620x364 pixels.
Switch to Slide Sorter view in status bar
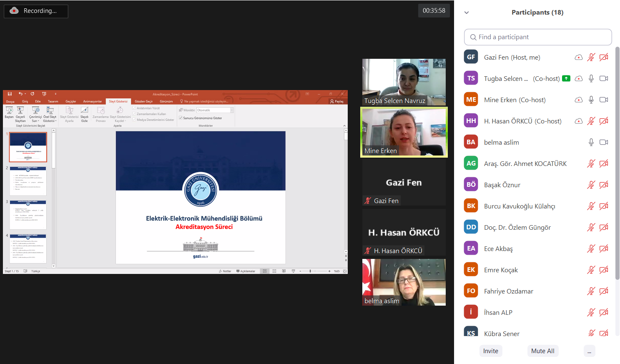click(274, 271)
